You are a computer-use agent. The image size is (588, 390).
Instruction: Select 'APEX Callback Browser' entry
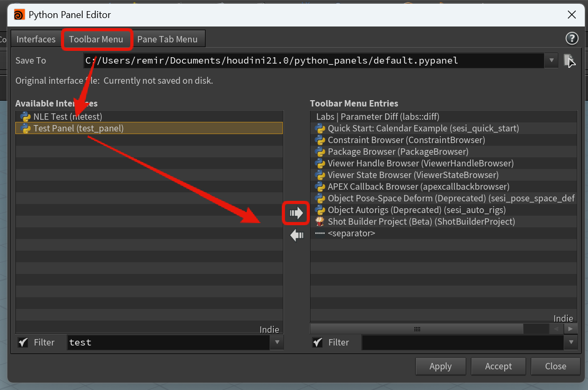[443, 187]
